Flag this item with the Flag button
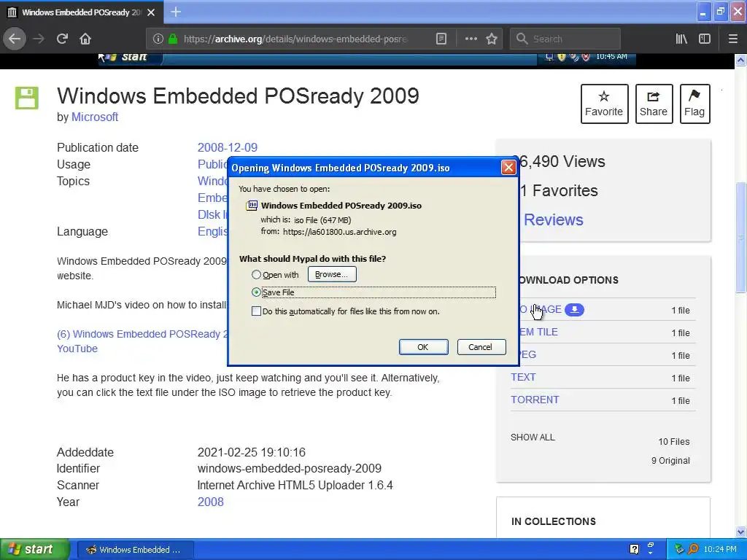This screenshot has width=747, height=560. (694, 104)
